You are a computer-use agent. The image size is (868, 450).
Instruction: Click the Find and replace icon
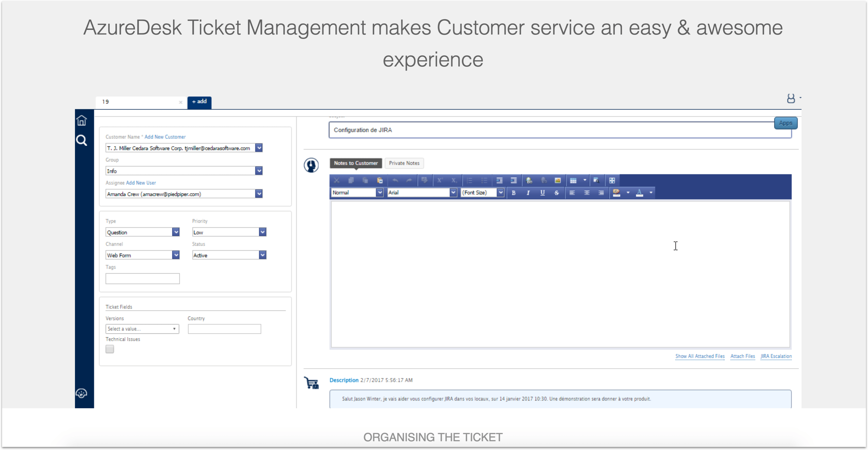(596, 180)
